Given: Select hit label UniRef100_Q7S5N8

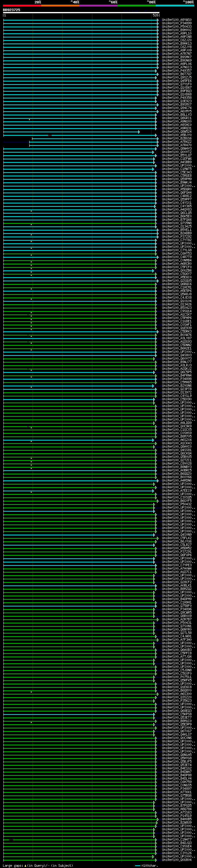Looking at the screenshot, I should [177, 223].
